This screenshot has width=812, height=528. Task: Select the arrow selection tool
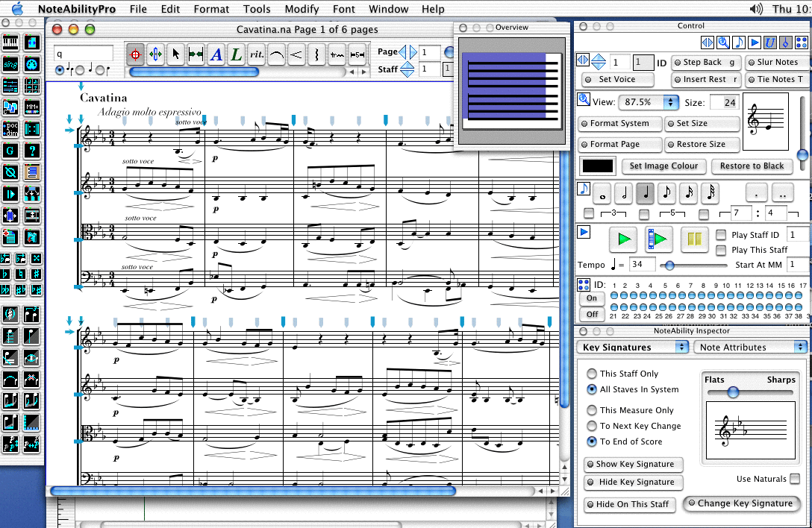pyautogui.click(x=175, y=55)
